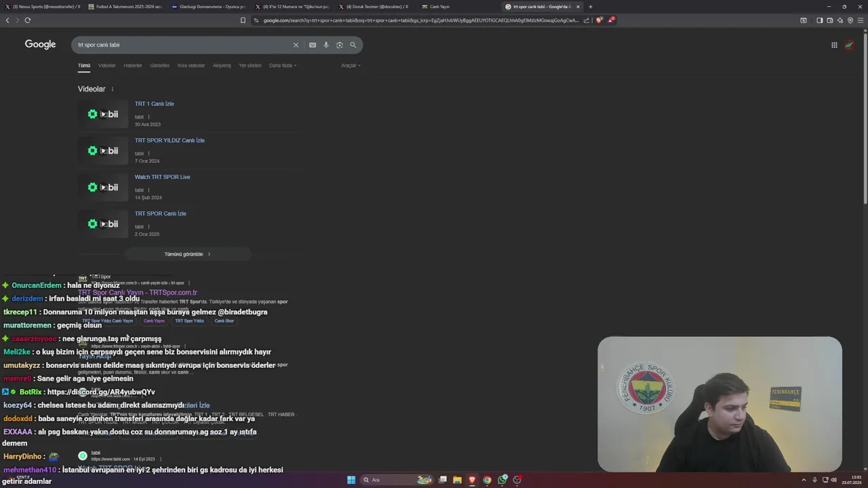
Task: Clear the search box text
Action: pyautogui.click(x=296, y=45)
